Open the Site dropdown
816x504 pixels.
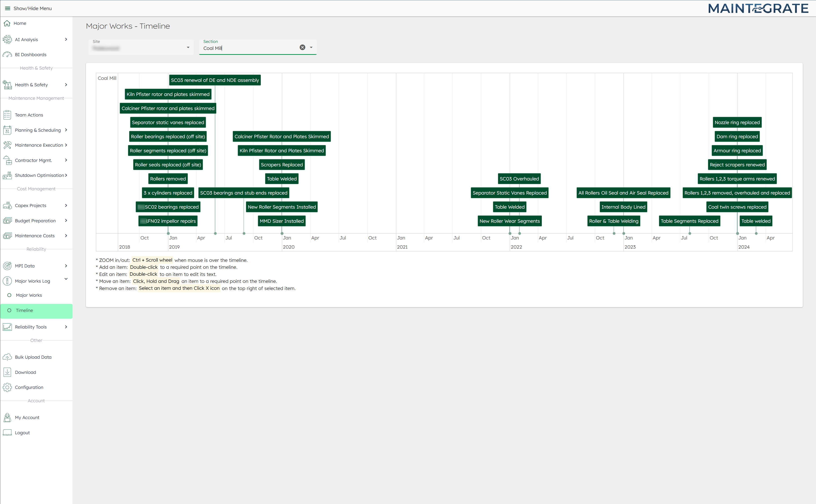click(x=188, y=47)
